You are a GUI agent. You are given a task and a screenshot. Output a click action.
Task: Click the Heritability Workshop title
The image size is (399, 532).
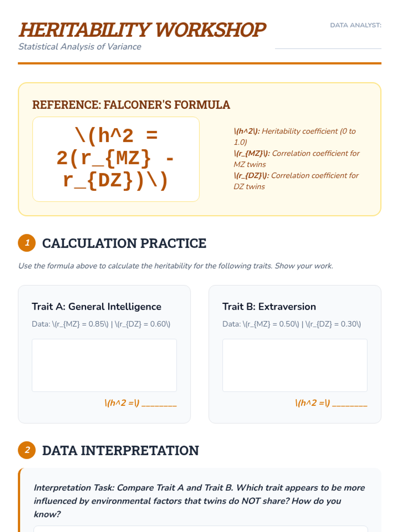142,30
